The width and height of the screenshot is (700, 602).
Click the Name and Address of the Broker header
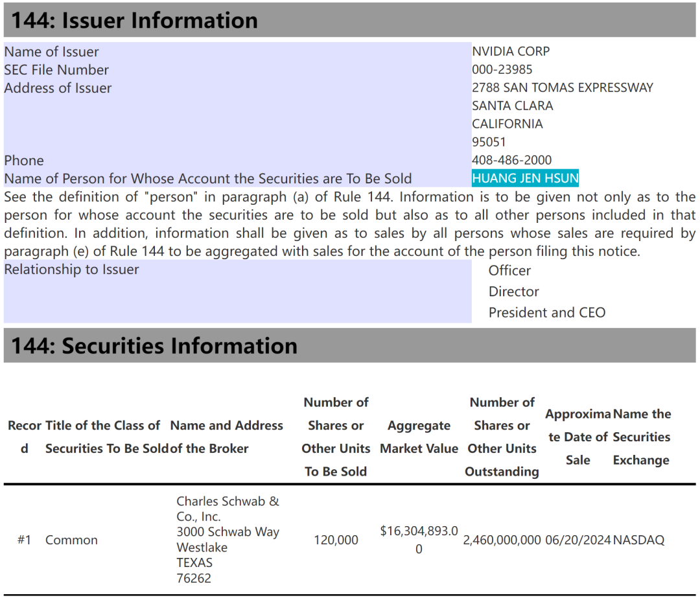[226, 437]
